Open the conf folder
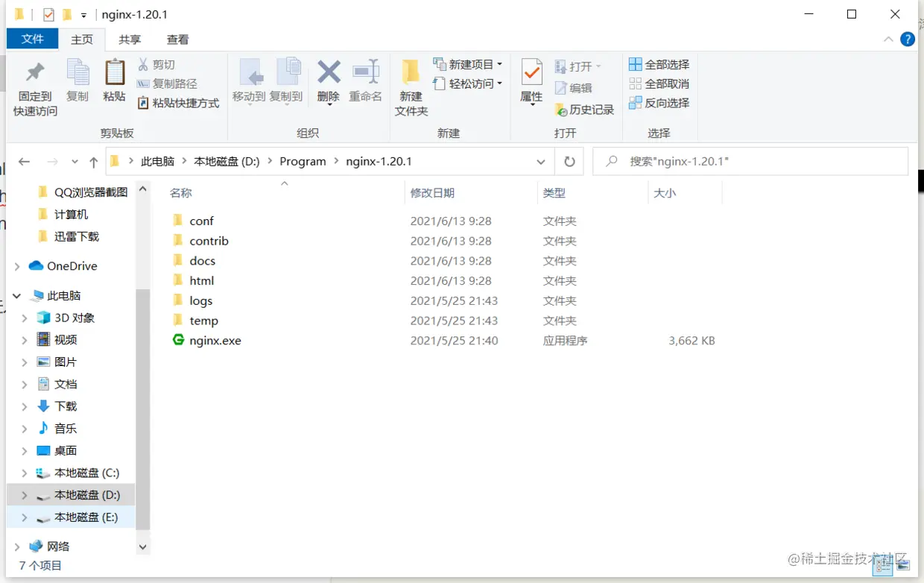924x583 pixels. coord(201,221)
